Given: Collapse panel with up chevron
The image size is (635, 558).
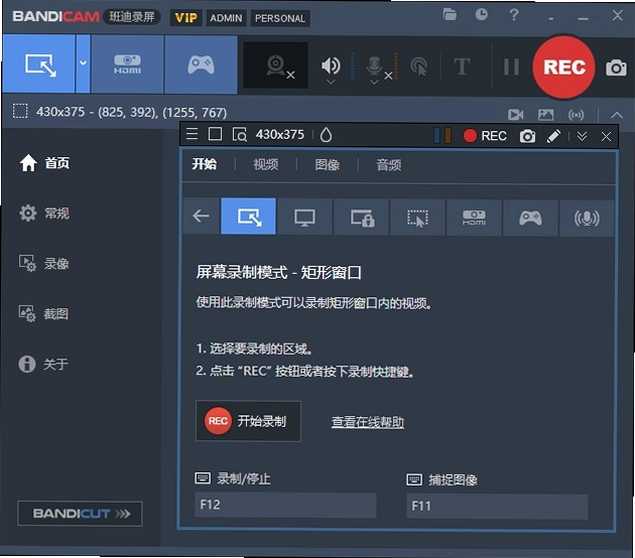Looking at the screenshot, I should coord(616,115).
